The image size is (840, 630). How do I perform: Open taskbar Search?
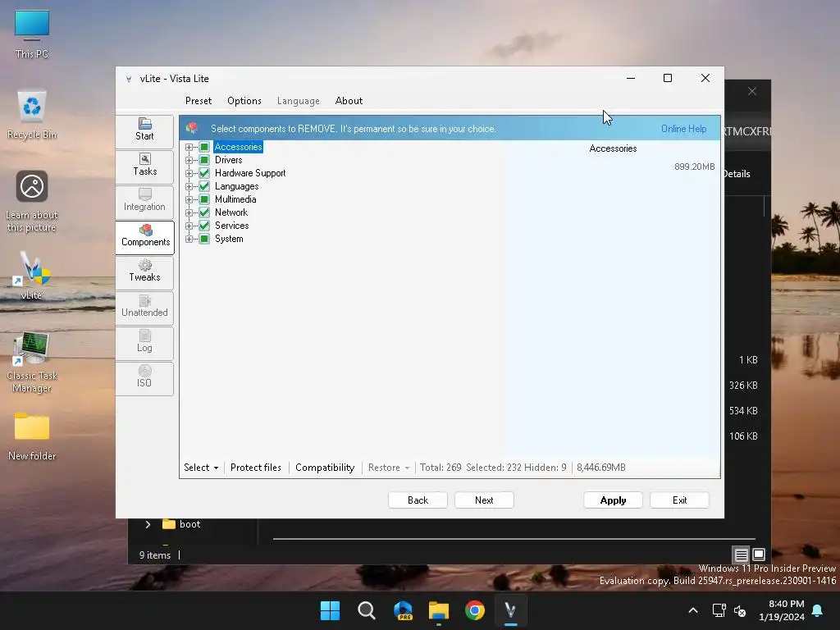point(367,610)
